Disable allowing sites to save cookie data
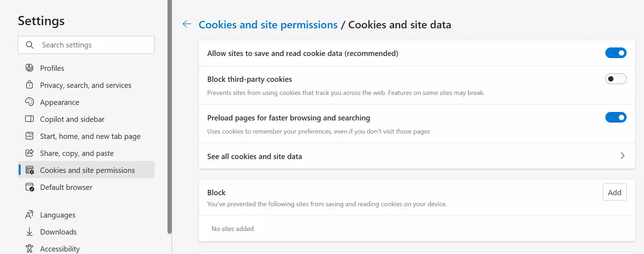Screen dimensions: 644x254 pyautogui.click(x=616, y=53)
